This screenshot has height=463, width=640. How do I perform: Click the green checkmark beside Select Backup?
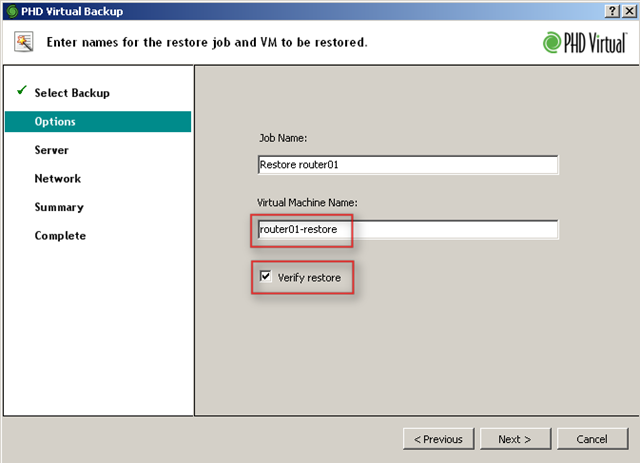(21, 92)
